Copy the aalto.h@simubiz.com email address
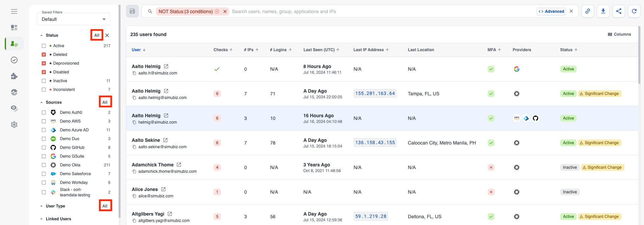This screenshot has width=644, height=225. coord(134,73)
